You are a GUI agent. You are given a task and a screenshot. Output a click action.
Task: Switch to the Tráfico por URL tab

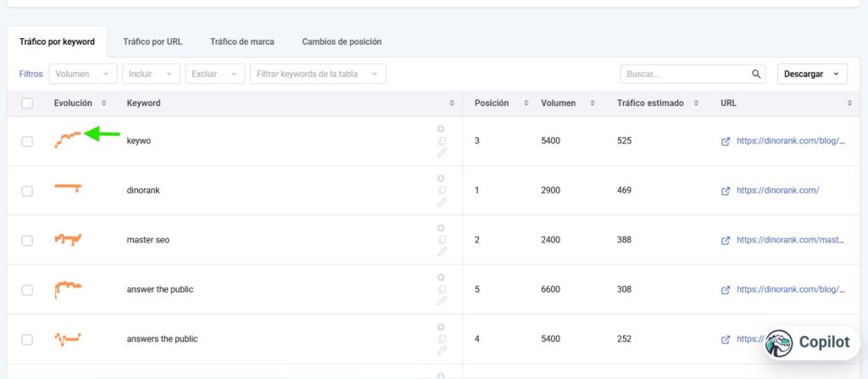tap(153, 42)
